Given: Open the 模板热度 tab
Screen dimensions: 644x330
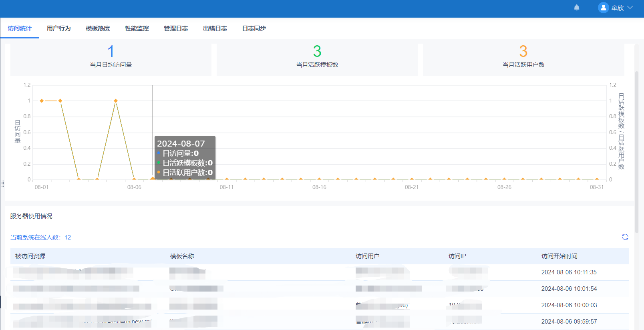Looking at the screenshot, I should pyautogui.click(x=98, y=28).
